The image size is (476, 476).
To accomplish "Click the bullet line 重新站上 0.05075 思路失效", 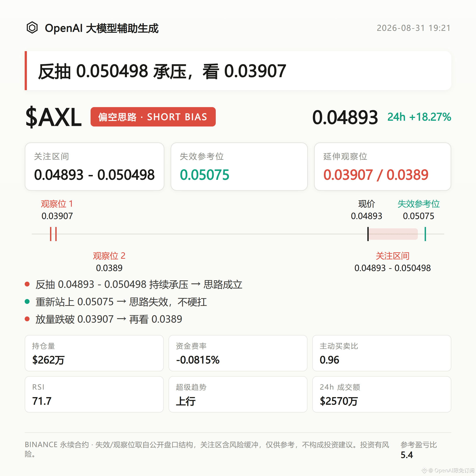I will click(x=121, y=302).
